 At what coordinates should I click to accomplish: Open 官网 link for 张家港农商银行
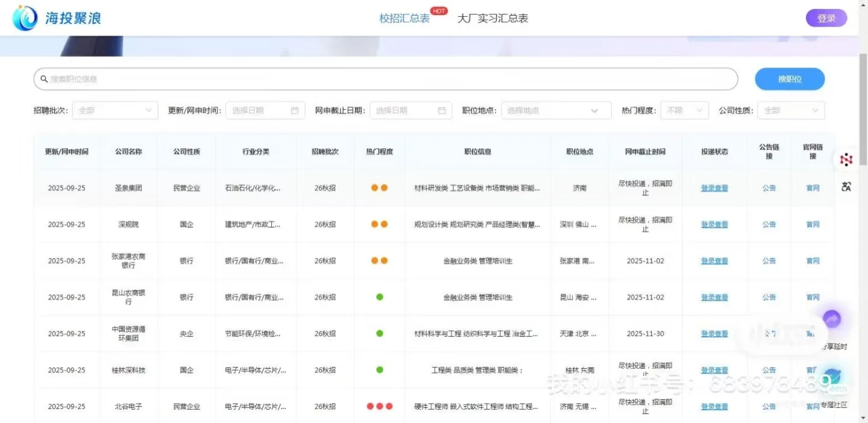pyautogui.click(x=813, y=261)
